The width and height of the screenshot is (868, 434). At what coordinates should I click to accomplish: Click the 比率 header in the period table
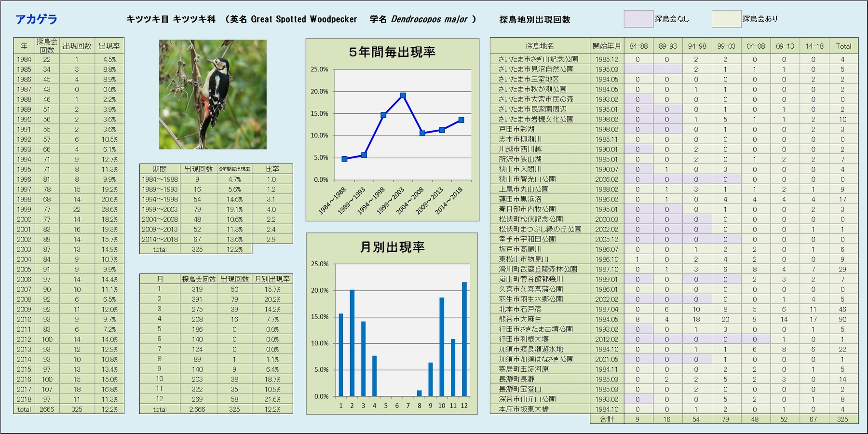[272, 169]
